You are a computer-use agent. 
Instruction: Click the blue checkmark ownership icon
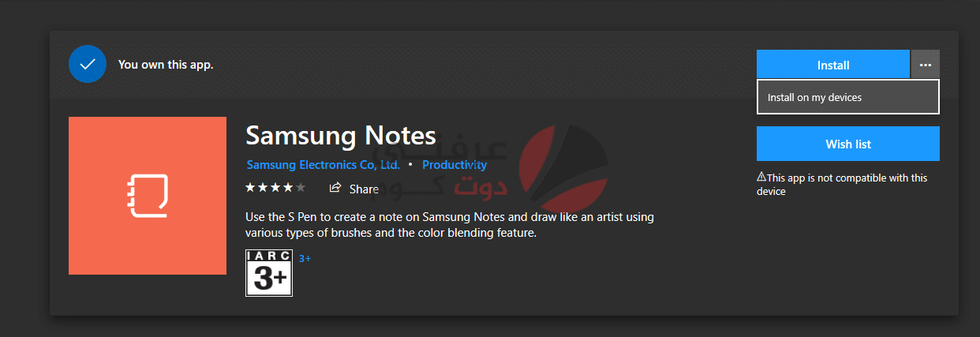pyautogui.click(x=88, y=65)
